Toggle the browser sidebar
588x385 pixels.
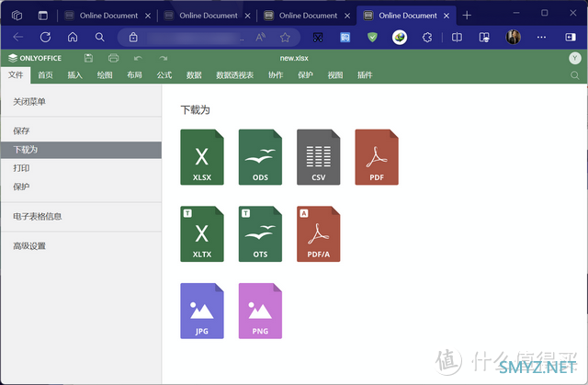(x=571, y=37)
